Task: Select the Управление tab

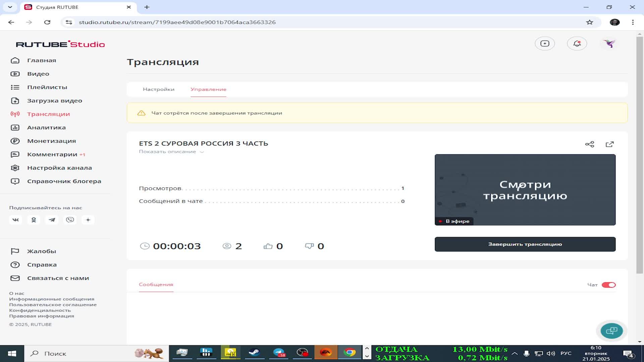Action: [x=208, y=89]
